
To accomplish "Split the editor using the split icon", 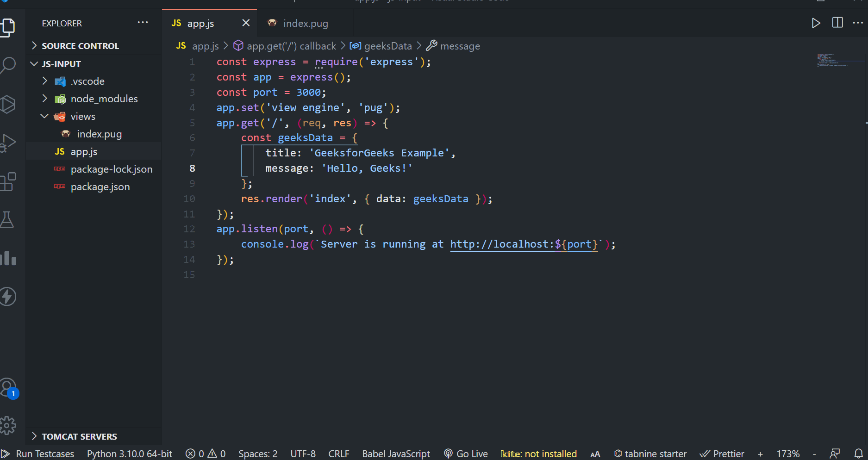I will click(x=837, y=23).
